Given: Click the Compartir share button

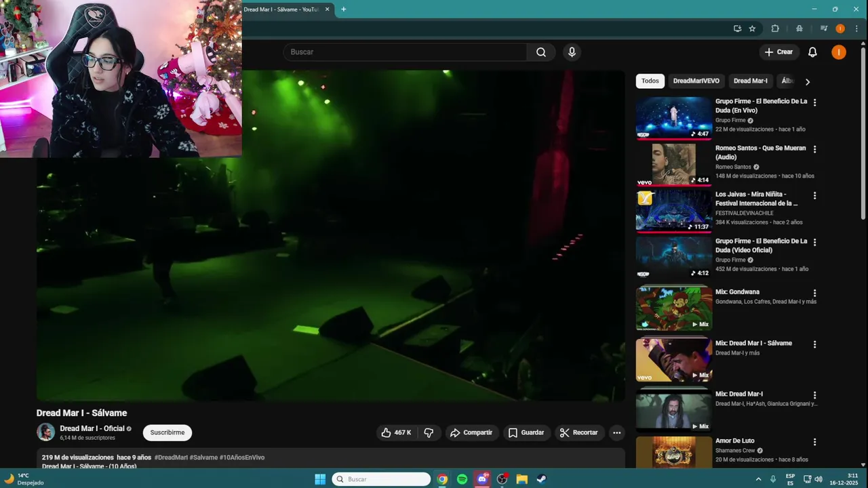Looking at the screenshot, I should click(471, 432).
